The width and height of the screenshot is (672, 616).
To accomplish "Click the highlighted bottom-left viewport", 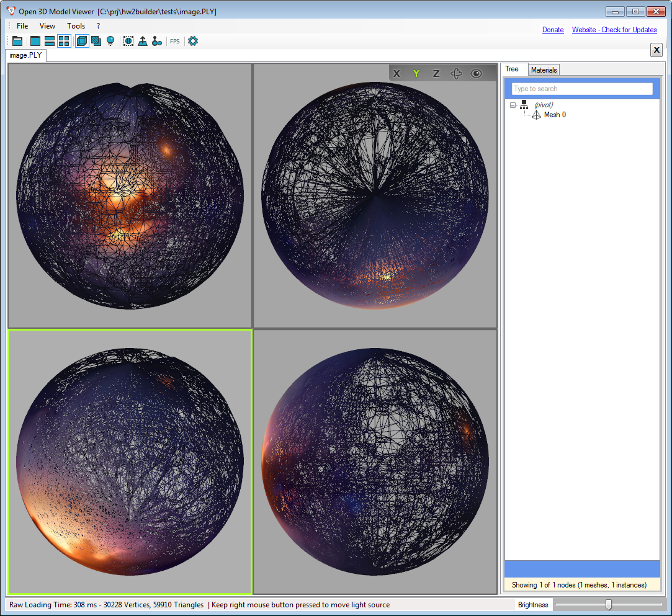I will (x=130, y=462).
